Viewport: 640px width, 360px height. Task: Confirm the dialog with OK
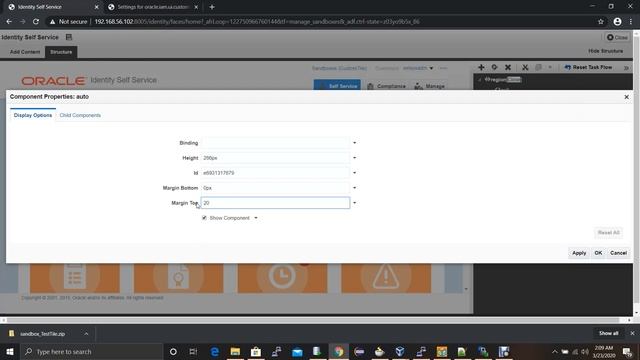(598, 253)
